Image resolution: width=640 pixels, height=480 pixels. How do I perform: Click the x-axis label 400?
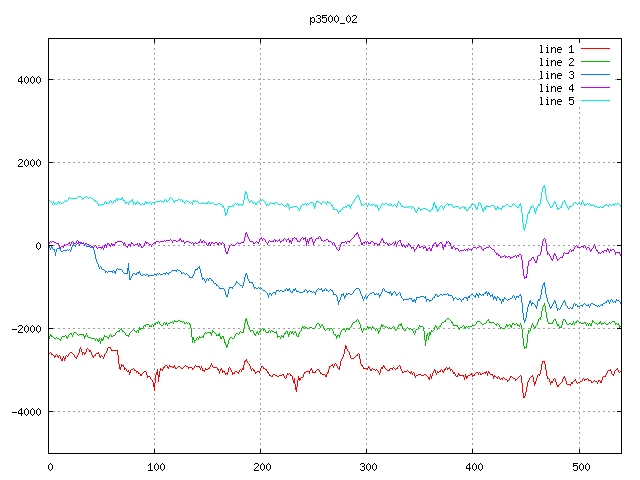474,467
